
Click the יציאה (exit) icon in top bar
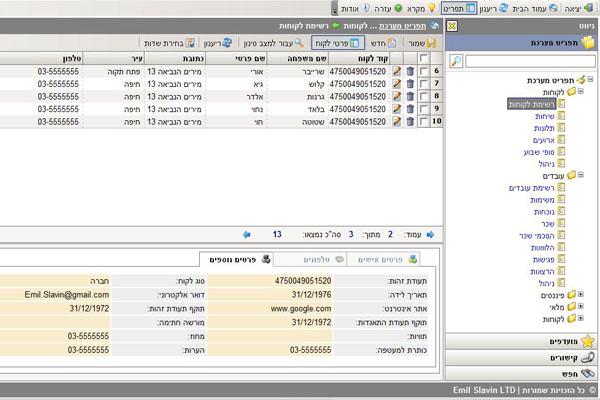pos(588,8)
